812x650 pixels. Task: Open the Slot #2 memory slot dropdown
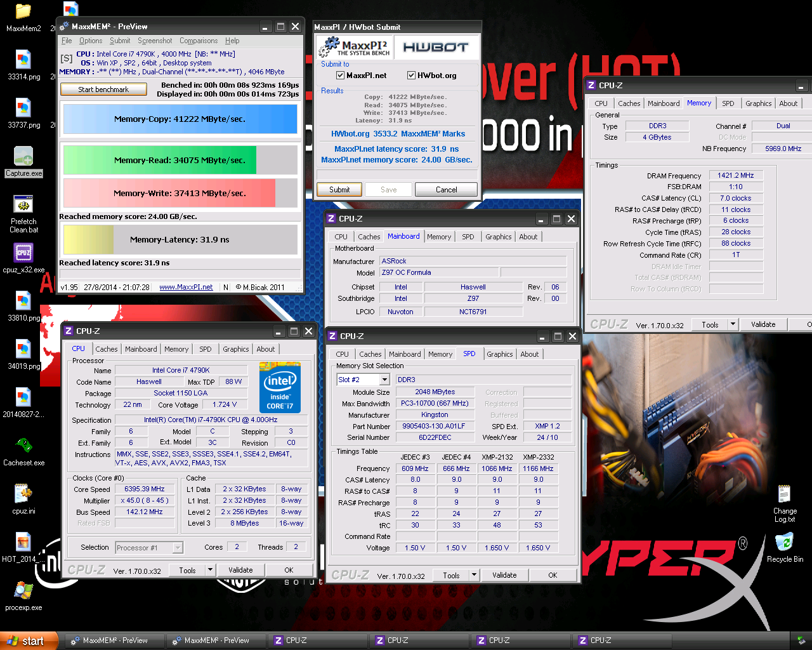384,380
